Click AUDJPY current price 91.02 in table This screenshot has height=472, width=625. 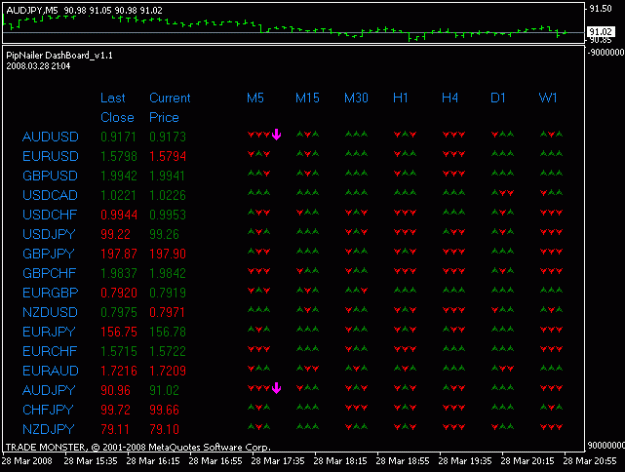pos(164,391)
